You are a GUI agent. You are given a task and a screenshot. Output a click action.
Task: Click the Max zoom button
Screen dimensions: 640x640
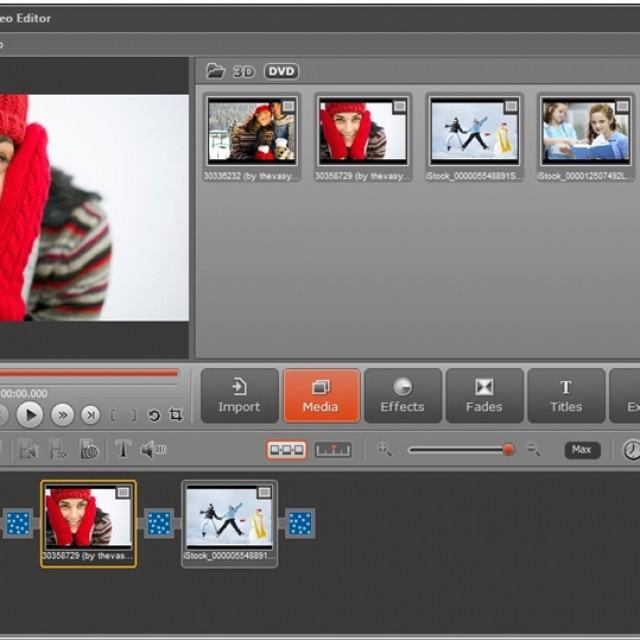(582, 450)
